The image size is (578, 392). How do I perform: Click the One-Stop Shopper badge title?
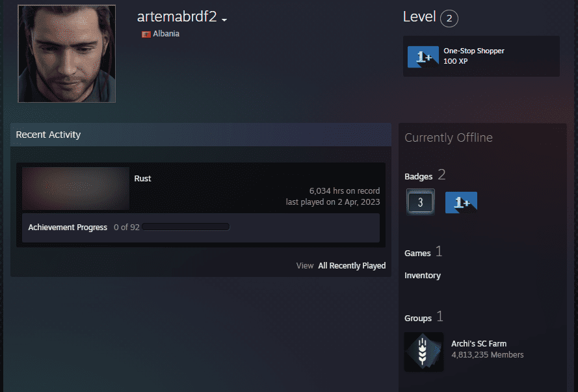pos(474,51)
